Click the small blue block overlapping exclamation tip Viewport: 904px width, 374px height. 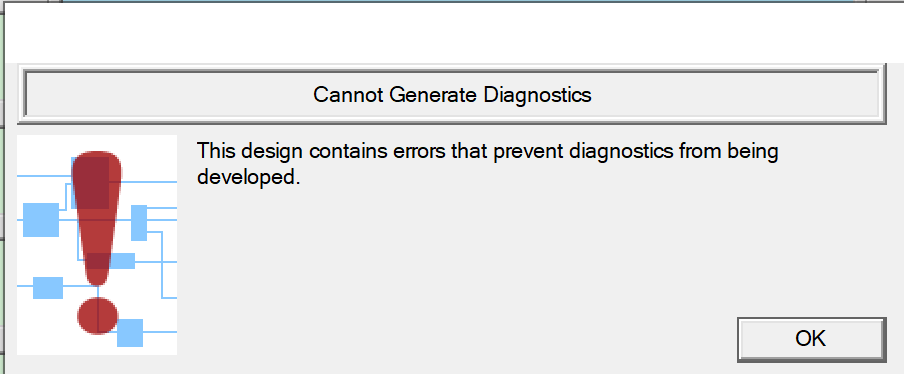coord(122,261)
